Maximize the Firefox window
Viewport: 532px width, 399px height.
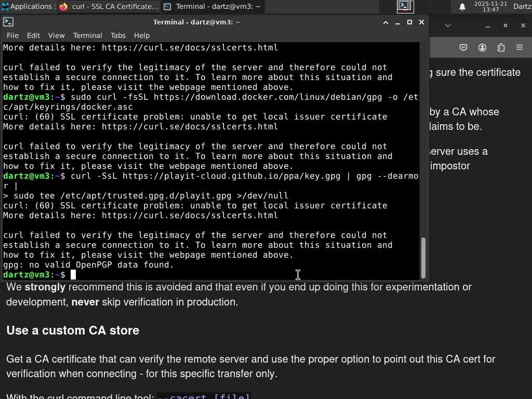(505, 25)
